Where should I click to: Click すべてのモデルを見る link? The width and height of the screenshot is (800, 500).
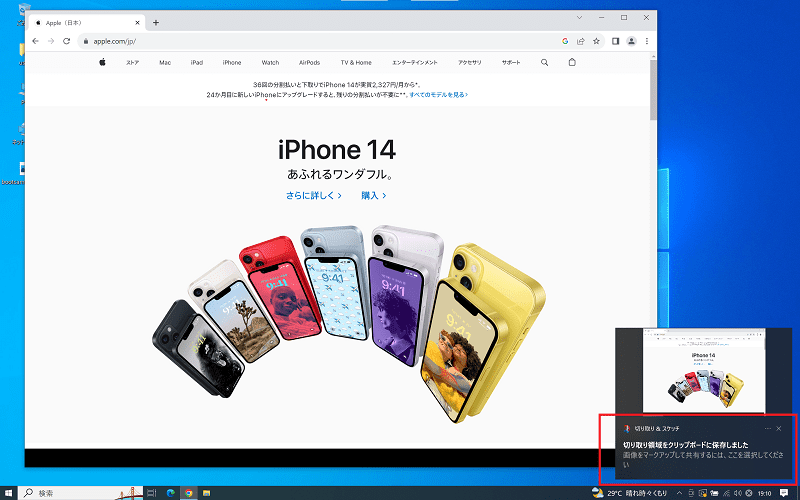(438, 95)
